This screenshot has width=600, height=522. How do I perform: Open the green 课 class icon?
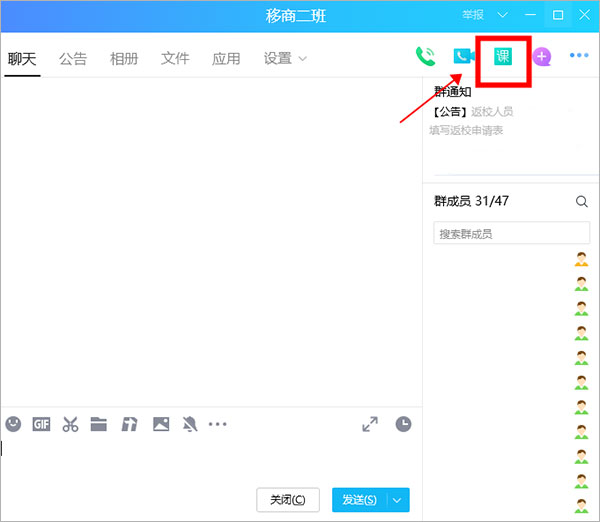pyautogui.click(x=503, y=56)
